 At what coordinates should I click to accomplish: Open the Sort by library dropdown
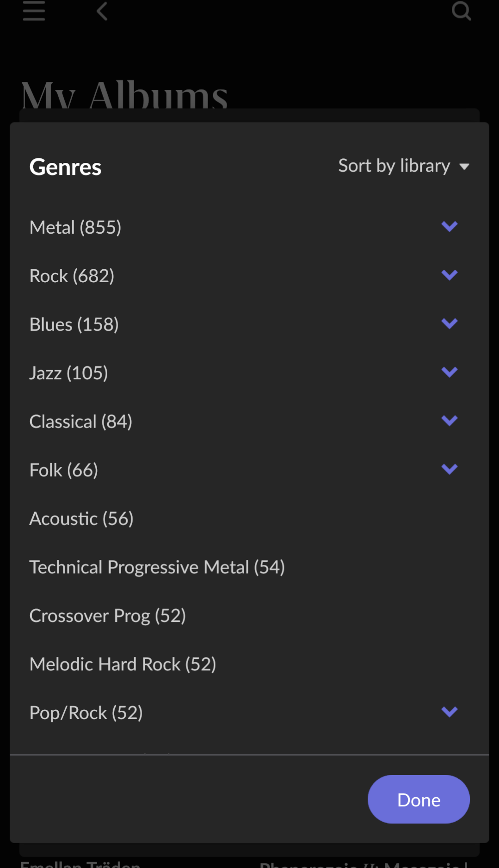(x=394, y=166)
